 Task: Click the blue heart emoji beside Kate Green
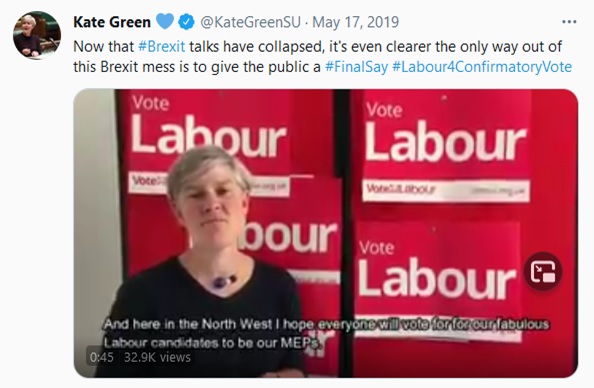coord(165,21)
